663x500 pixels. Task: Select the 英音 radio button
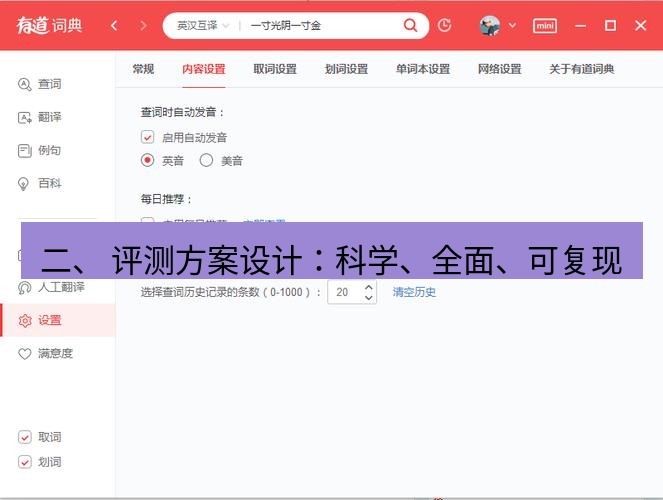[x=147, y=160]
